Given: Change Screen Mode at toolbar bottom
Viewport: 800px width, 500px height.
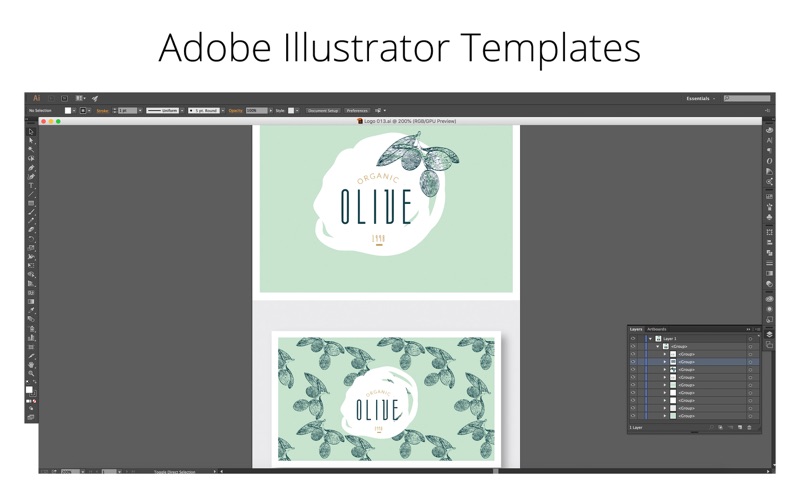Looking at the screenshot, I should (31, 417).
